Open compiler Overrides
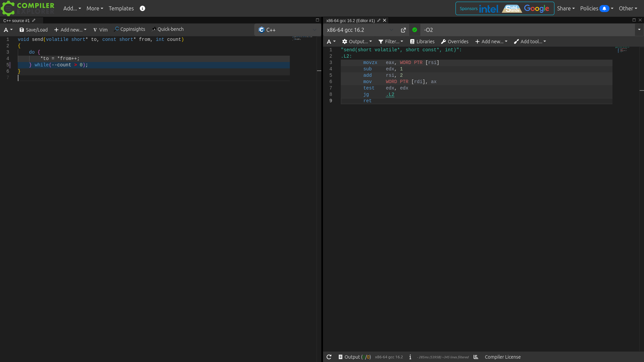Viewport: 644px width, 362px height. click(x=454, y=42)
